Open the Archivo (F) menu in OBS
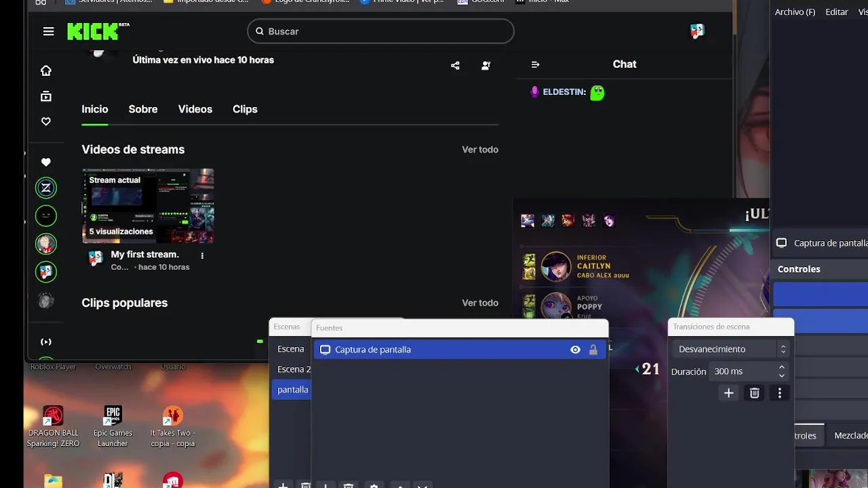Screen dimensions: 868x488 [795, 12]
